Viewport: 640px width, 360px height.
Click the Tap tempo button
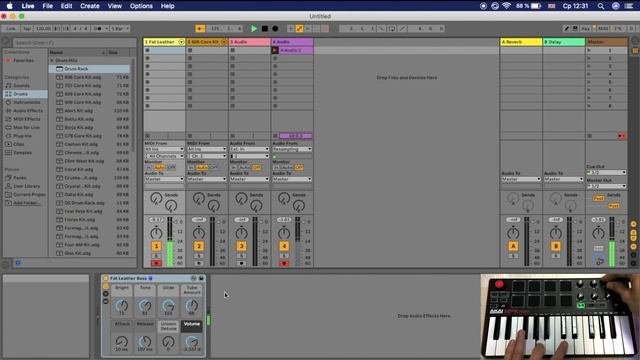pos(27,29)
